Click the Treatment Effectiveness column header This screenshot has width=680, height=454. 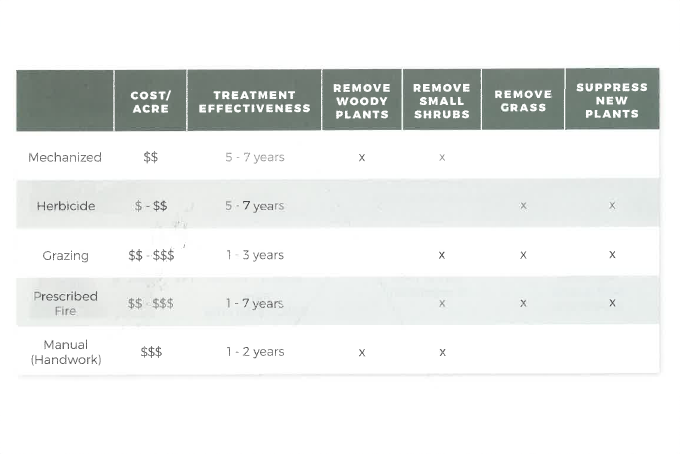click(x=254, y=101)
